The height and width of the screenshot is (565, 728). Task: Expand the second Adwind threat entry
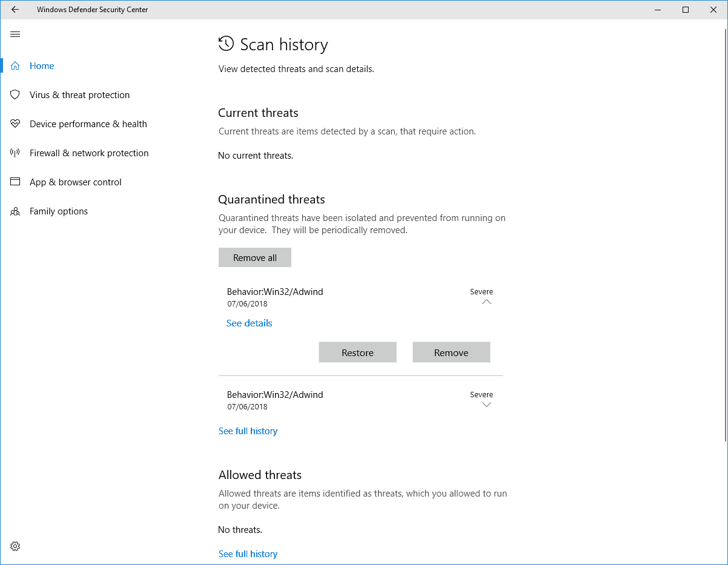click(x=486, y=405)
